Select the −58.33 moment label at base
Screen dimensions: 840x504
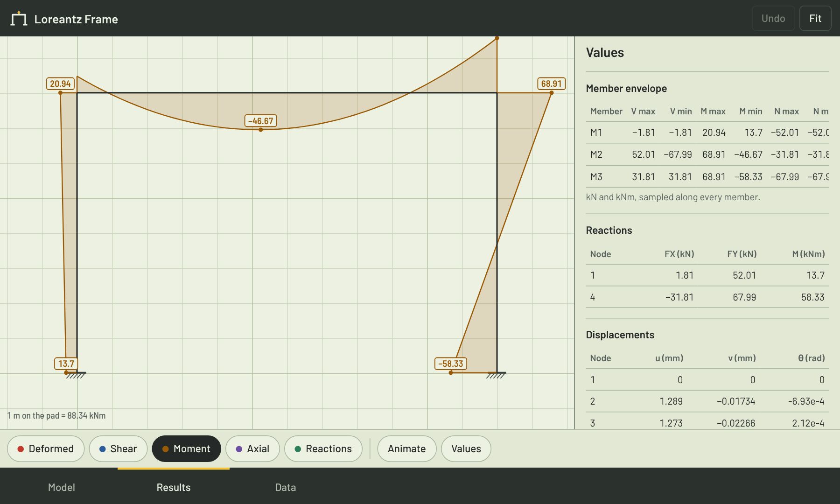[x=451, y=364]
